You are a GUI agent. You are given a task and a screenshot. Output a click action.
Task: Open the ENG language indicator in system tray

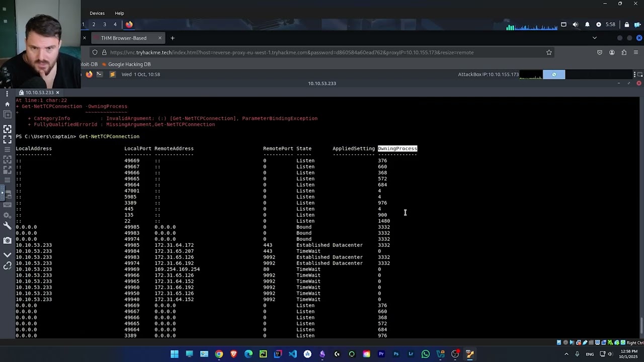point(590,354)
